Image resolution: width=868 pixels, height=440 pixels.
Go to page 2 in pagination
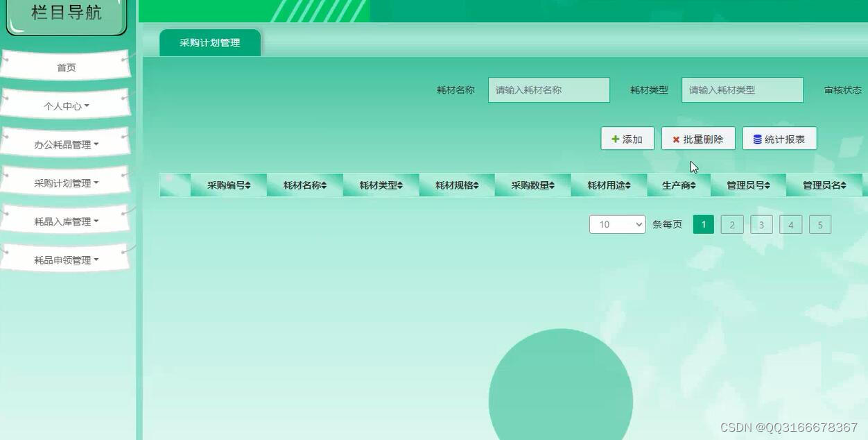click(x=732, y=224)
